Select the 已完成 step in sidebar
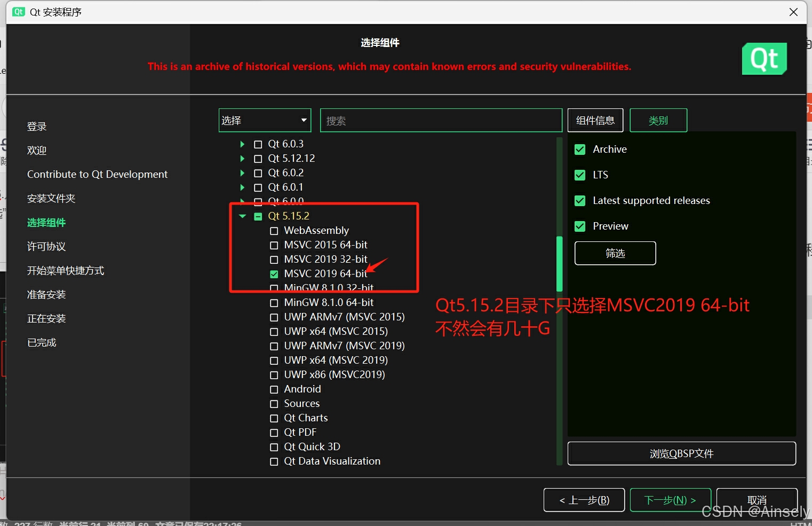Viewport: 812px width, 526px height. click(x=42, y=343)
